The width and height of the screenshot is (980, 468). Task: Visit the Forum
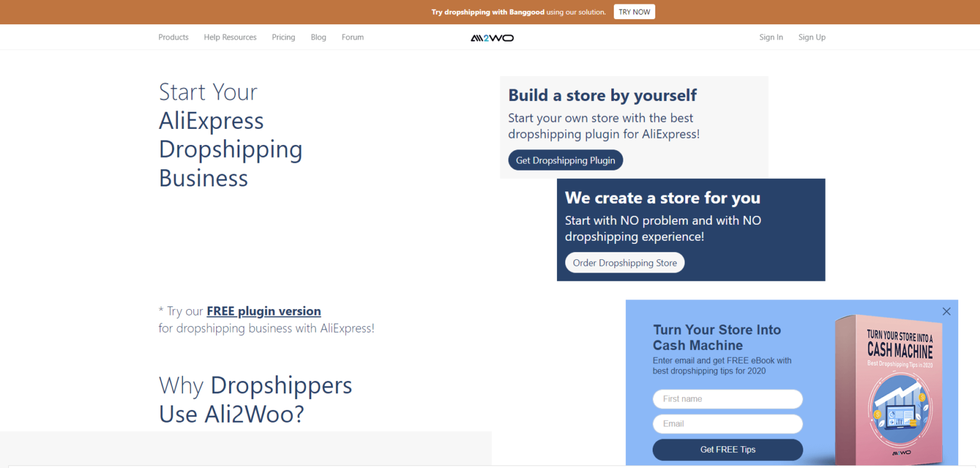tap(352, 37)
